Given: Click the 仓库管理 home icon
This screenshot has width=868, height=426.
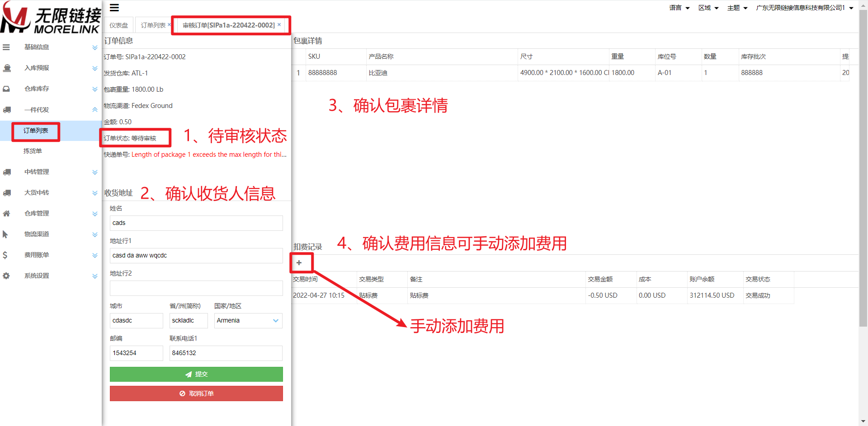Looking at the screenshot, I should coord(6,213).
